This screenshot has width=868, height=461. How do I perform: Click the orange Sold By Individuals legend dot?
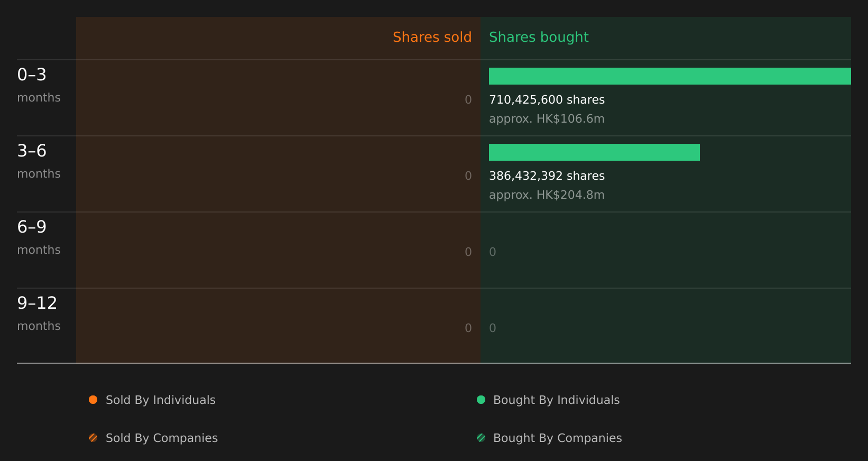93,400
